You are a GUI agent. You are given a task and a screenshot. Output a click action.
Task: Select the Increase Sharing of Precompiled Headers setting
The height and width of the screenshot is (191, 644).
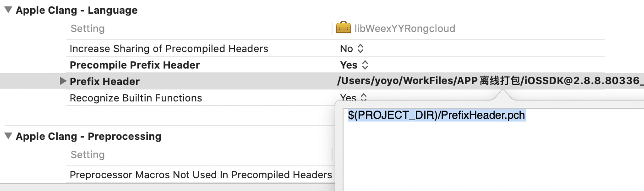click(169, 48)
